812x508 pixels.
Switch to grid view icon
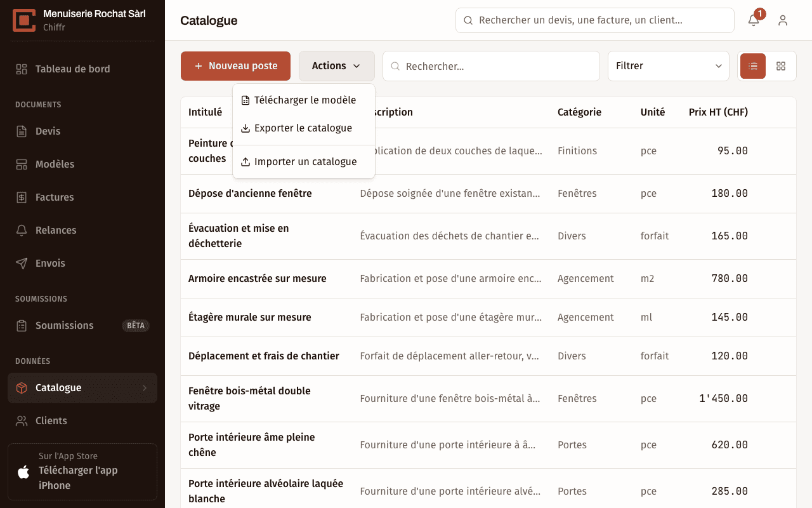click(x=781, y=66)
